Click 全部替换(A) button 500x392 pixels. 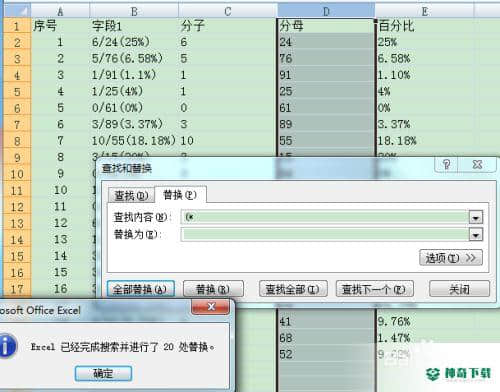[141, 289]
